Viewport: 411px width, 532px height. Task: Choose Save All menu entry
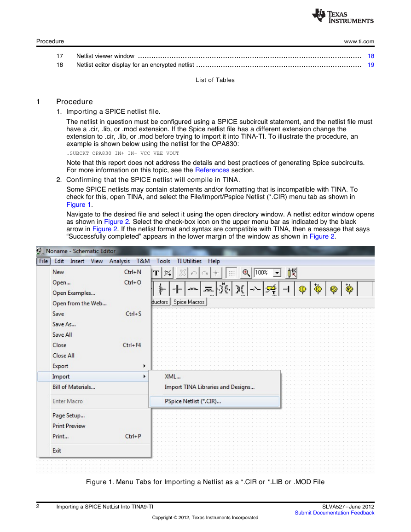pyautogui.click(x=93, y=335)
